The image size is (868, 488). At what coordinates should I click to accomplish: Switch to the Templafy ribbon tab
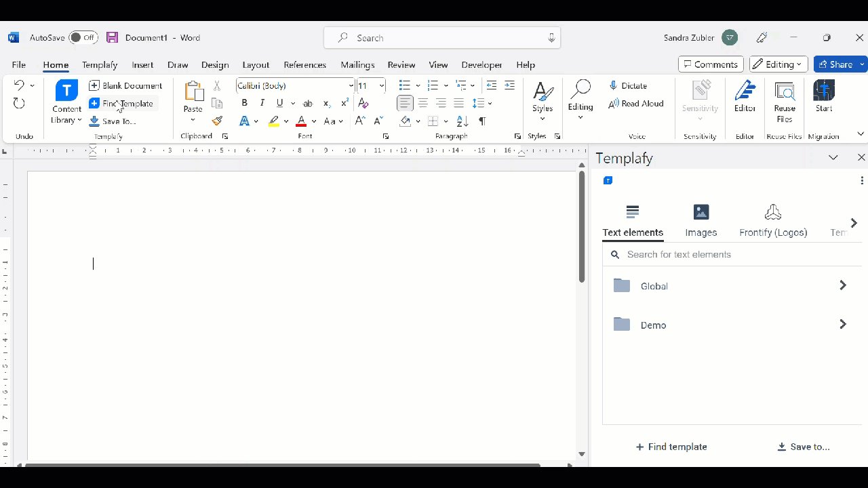[x=100, y=65]
